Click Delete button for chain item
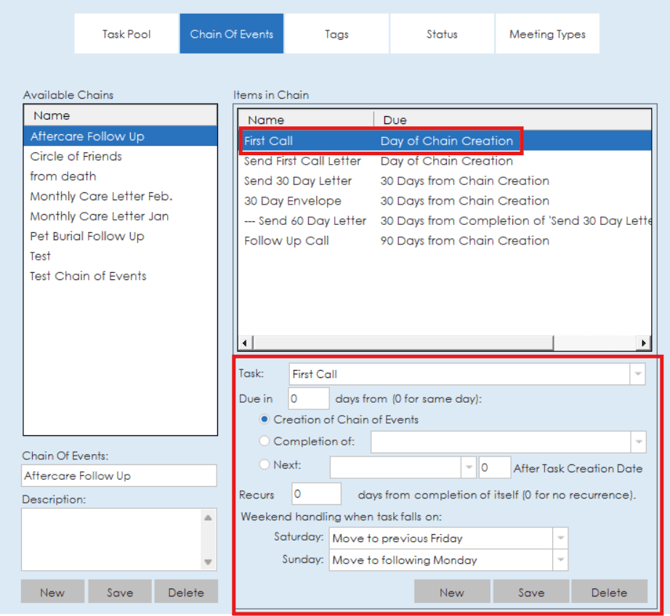 click(608, 592)
